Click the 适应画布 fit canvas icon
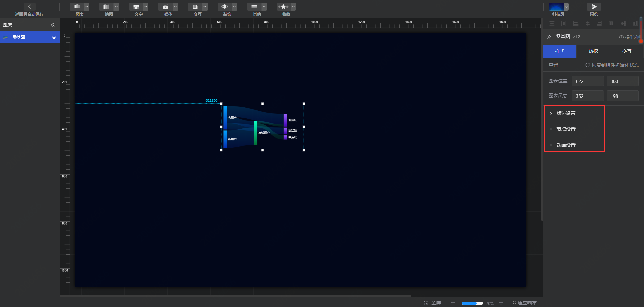644x307 pixels. pos(514,303)
